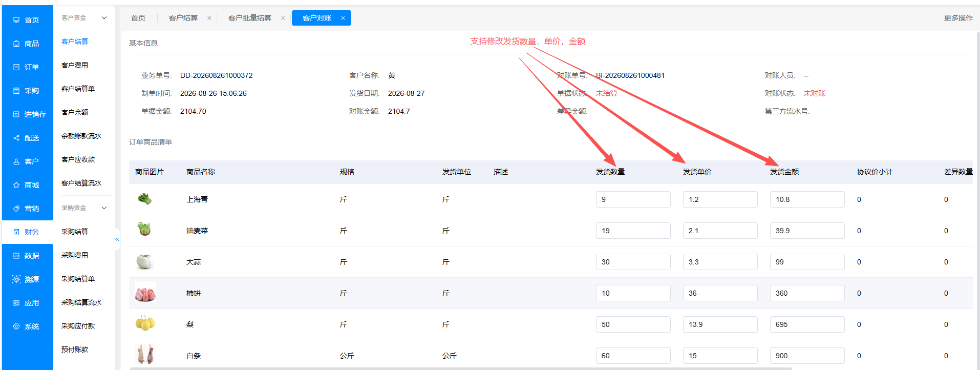The width and height of the screenshot is (980, 370).
Task: Edit the 发货金额 field for 白条
Action: point(807,356)
